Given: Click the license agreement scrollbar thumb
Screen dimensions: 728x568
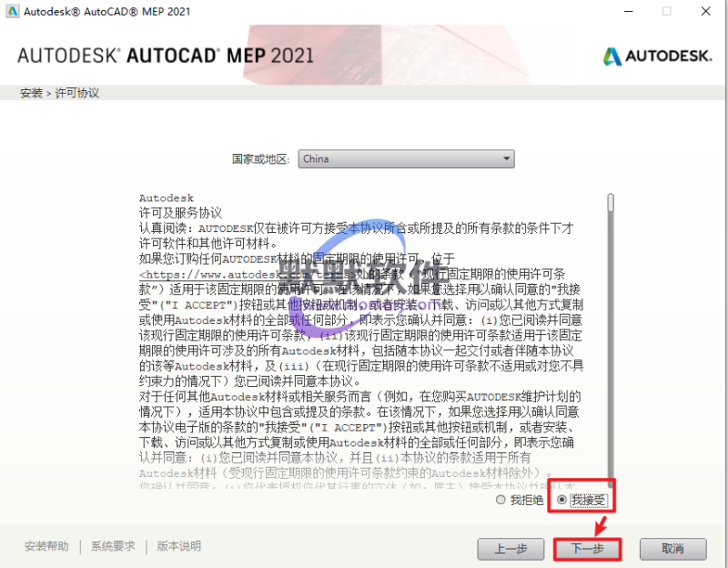Looking at the screenshot, I should point(611,201).
